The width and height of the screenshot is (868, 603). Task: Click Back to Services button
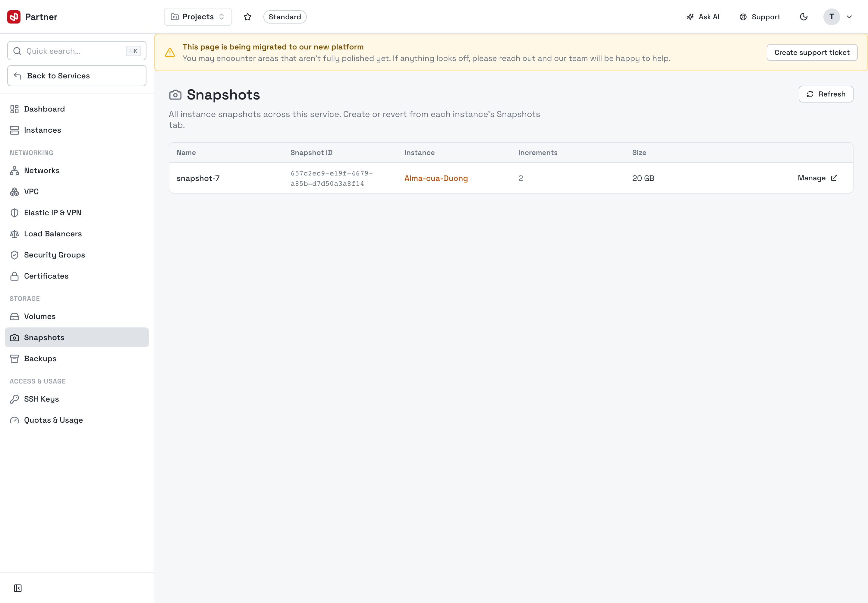click(x=77, y=76)
